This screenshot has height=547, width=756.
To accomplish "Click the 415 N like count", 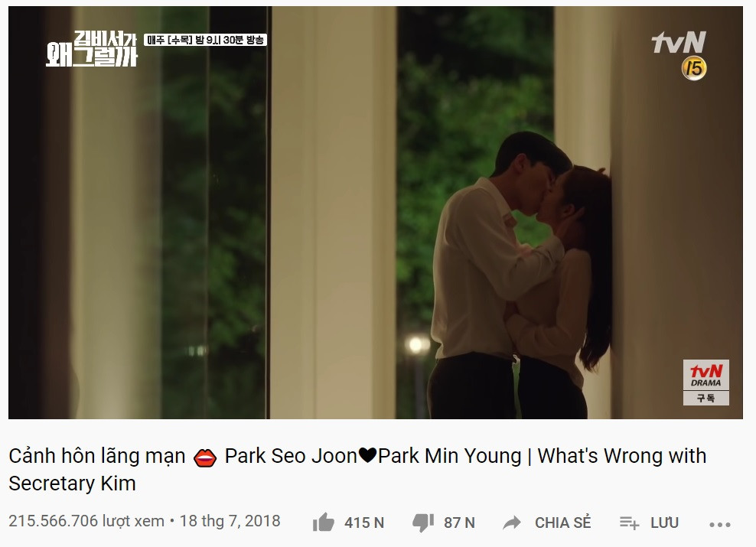I will (364, 523).
